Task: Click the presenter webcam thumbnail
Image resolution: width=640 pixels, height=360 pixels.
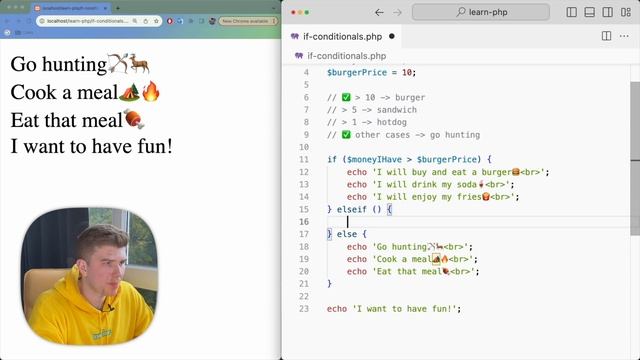Action: [89, 276]
